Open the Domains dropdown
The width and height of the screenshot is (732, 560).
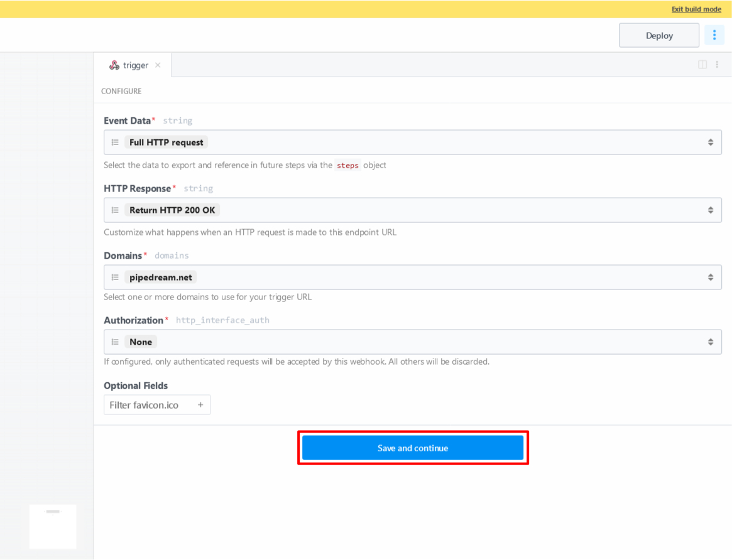(x=413, y=277)
